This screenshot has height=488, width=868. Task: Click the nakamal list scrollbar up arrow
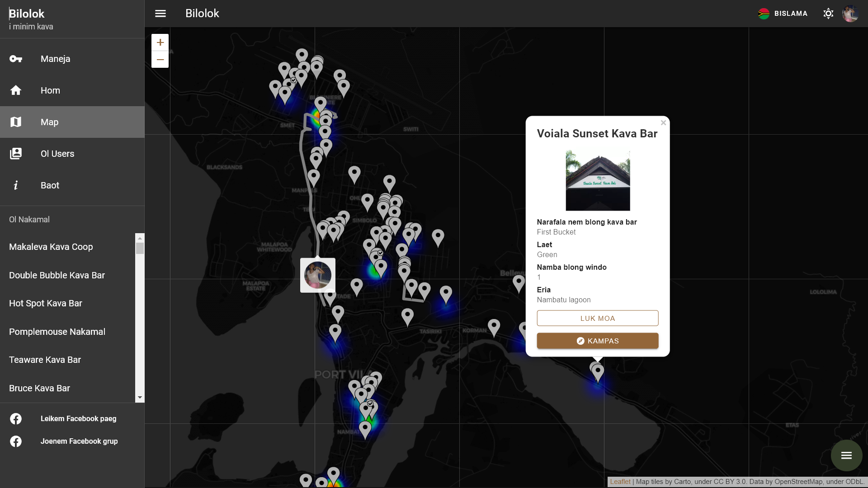[140, 238]
